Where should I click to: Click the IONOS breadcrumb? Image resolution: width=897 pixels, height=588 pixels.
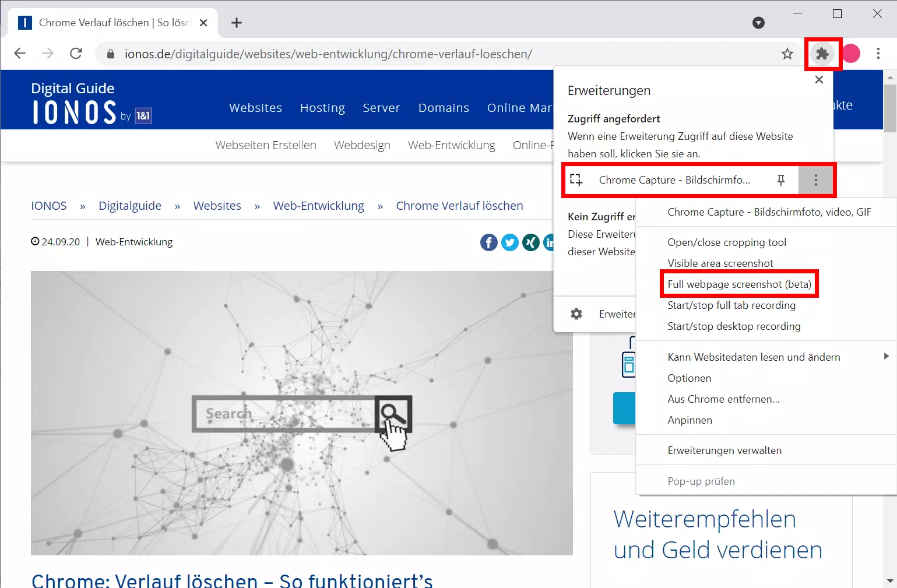click(49, 206)
